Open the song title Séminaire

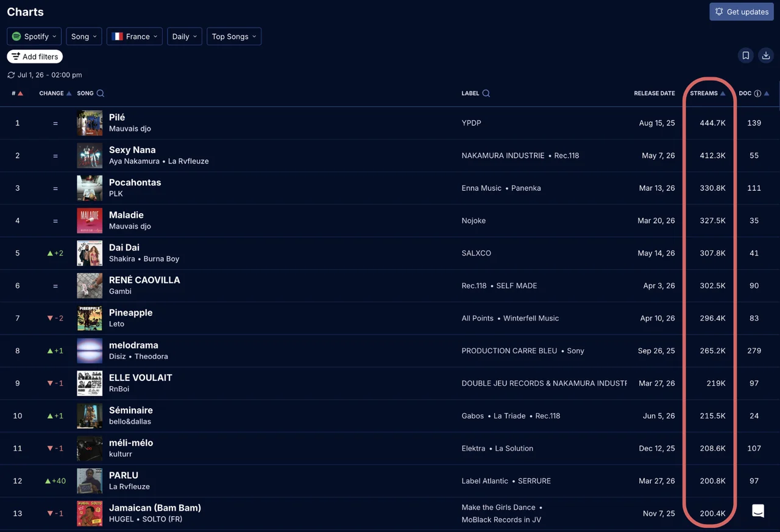tap(131, 410)
